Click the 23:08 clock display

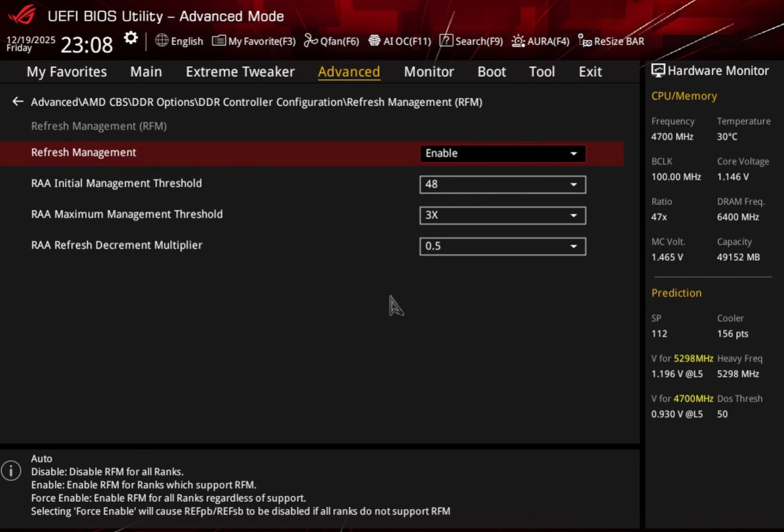tap(87, 45)
